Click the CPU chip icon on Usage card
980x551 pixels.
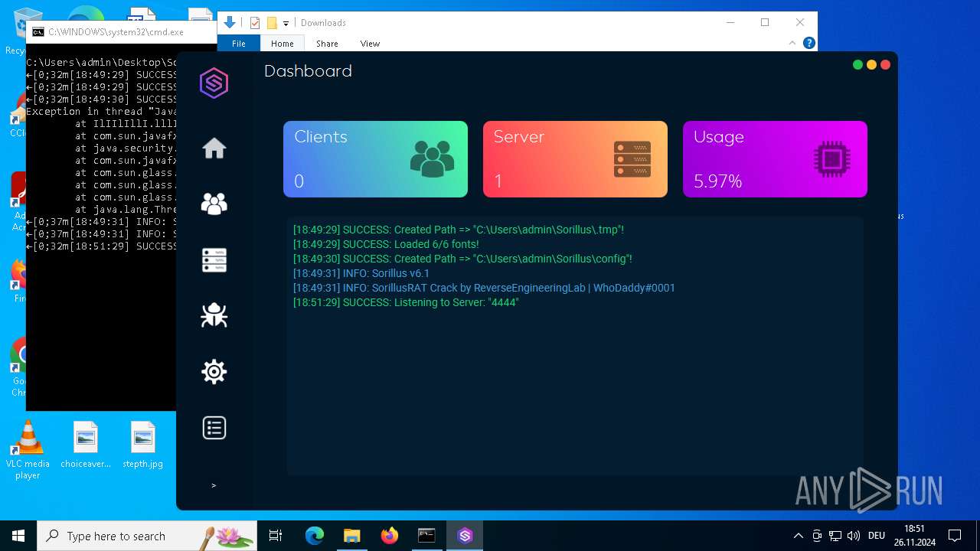(x=831, y=159)
